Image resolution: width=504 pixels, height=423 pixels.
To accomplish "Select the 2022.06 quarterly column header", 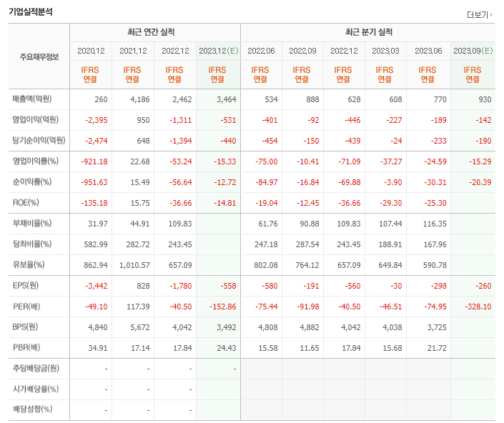I will 261,51.
